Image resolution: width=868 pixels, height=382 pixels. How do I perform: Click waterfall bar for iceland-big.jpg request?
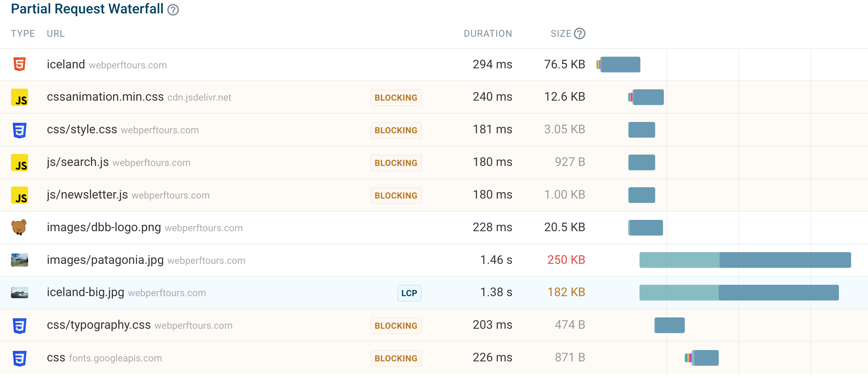pos(739,293)
